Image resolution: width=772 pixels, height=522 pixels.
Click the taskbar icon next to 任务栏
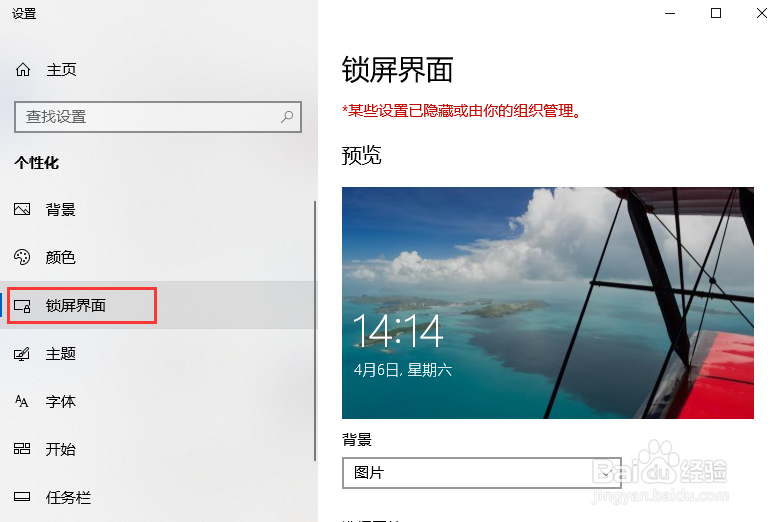coord(22,496)
